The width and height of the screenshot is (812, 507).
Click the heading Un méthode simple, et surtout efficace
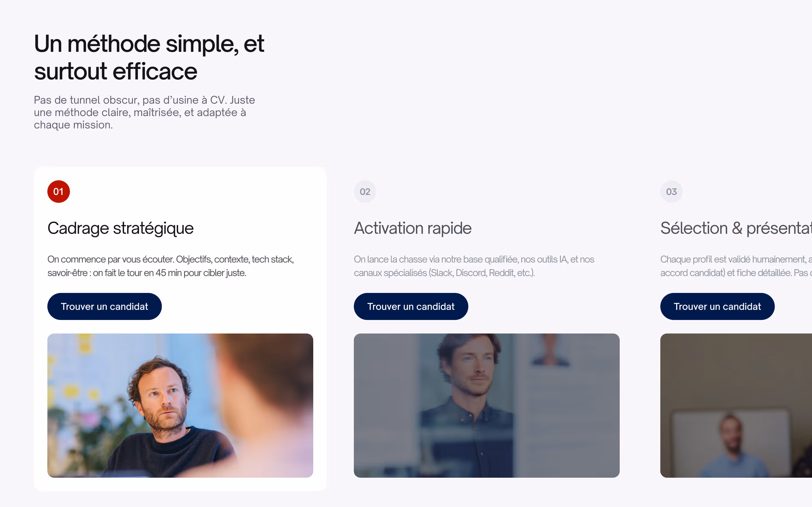[x=149, y=57]
